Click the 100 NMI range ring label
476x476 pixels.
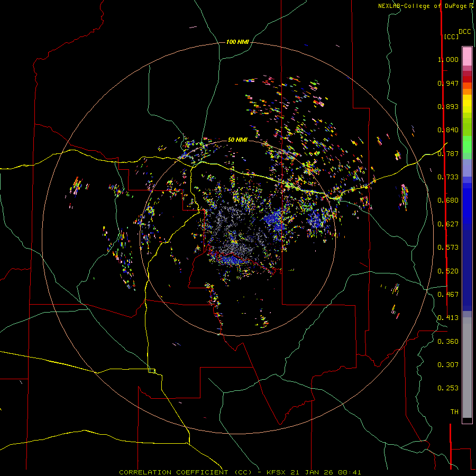[x=237, y=42]
